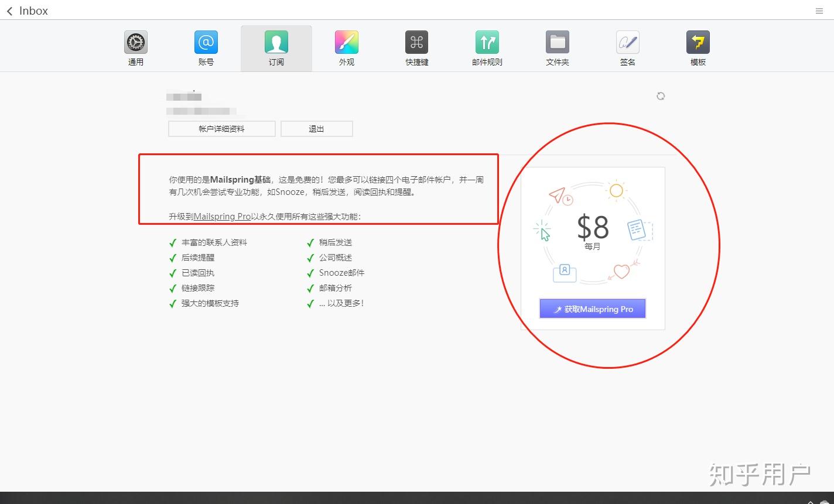
Task: Click the checkmark beside 强大的模板支持
Action: pyautogui.click(x=173, y=303)
